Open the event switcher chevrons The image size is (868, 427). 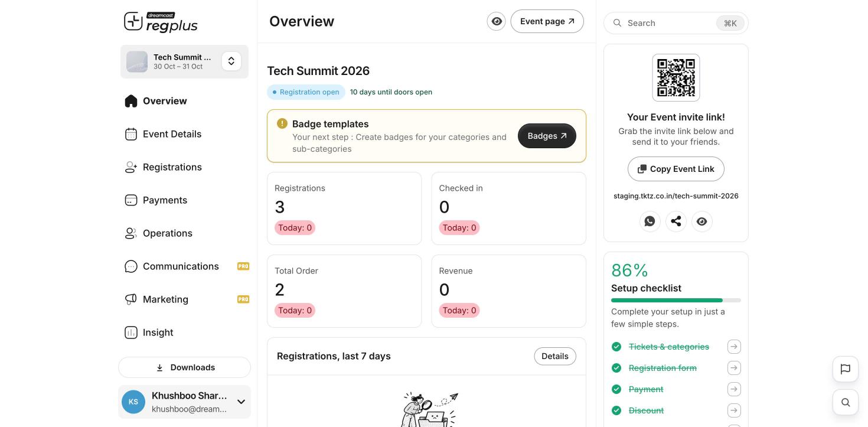(231, 61)
